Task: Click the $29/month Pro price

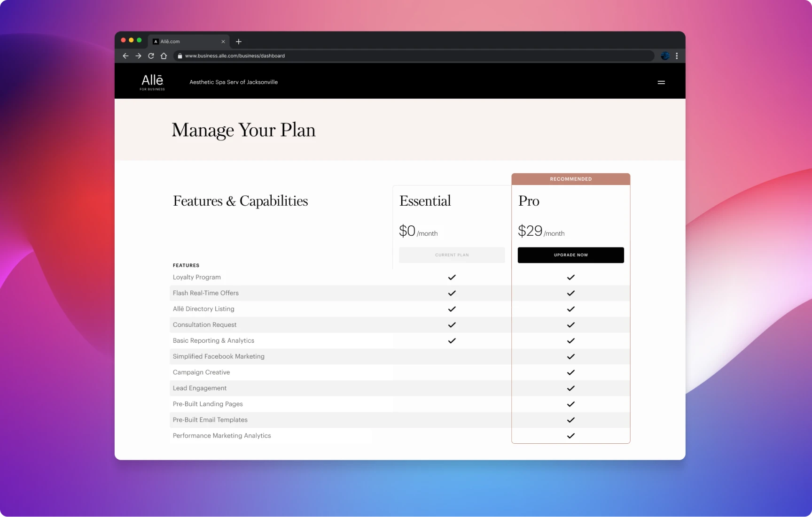Action: pos(541,231)
